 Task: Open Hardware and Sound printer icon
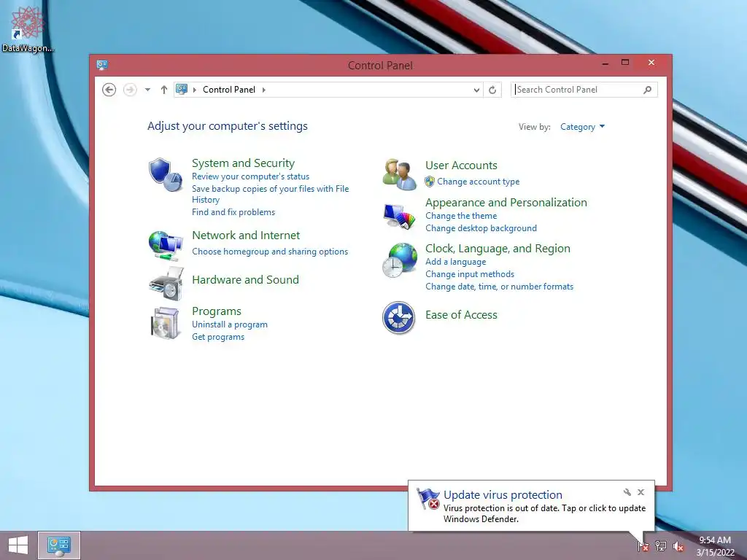coord(166,284)
